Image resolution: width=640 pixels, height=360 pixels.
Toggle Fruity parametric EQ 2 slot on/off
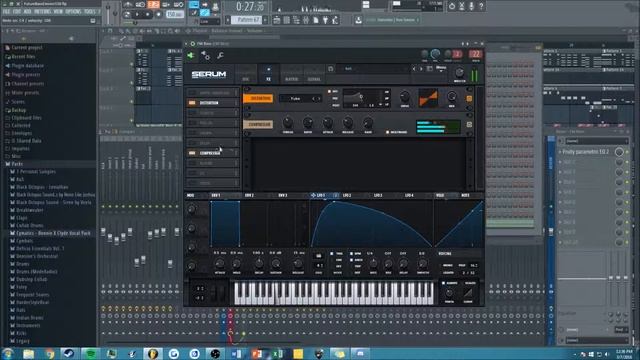pyautogui.click(x=627, y=152)
